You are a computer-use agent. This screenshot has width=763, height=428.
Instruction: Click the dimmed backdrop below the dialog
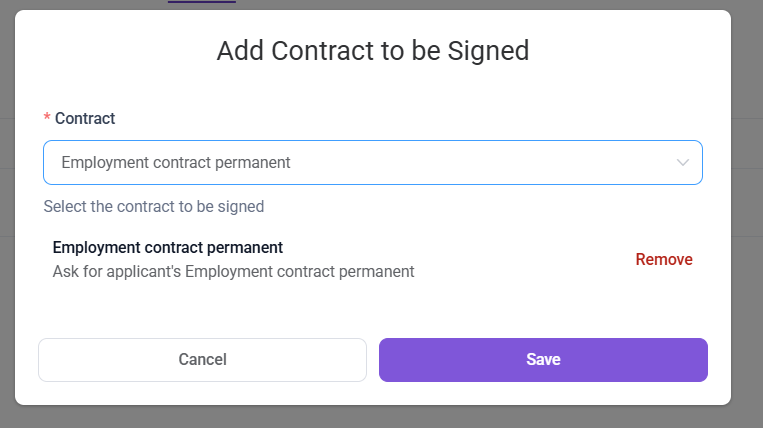381,417
